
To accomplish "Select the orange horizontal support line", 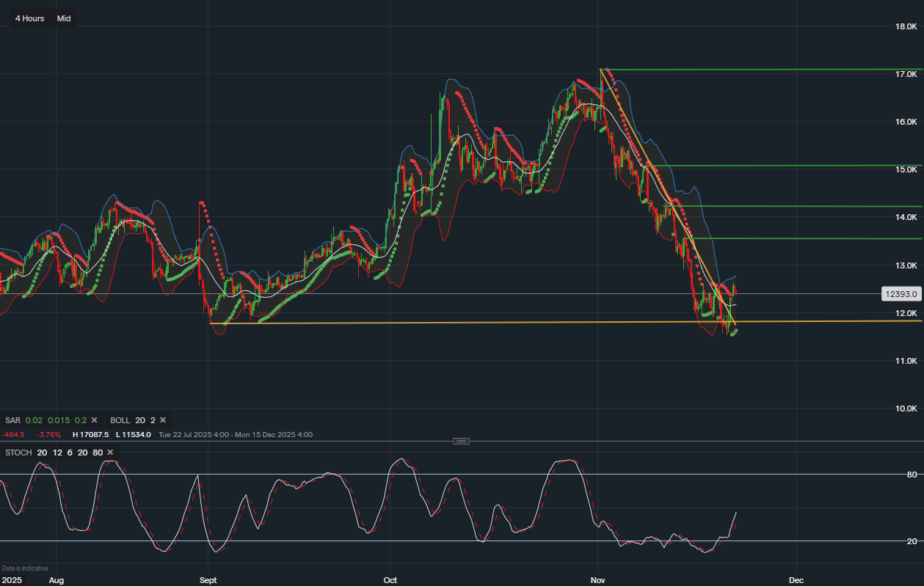I will (x=440, y=322).
